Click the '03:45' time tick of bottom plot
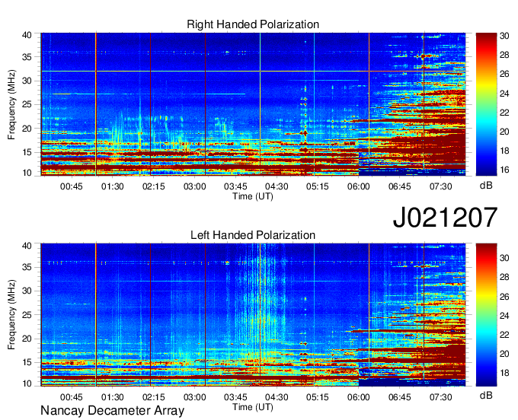Viewport: 518px width, 420px height. click(235, 397)
